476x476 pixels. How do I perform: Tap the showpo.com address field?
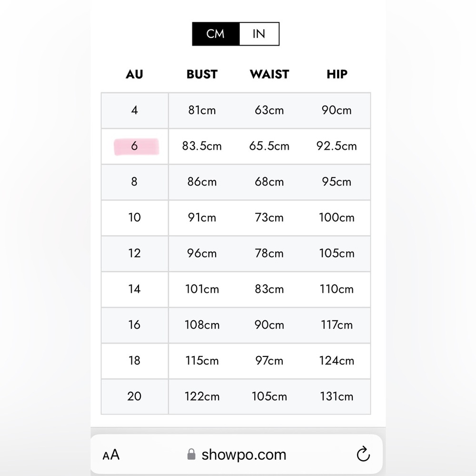point(237,454)
